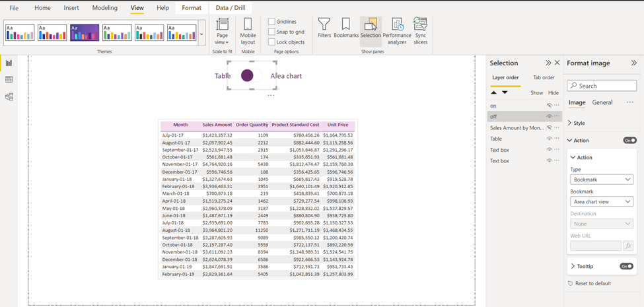
Task: Open Model view in left sidebar
Action: click(9, 97)
